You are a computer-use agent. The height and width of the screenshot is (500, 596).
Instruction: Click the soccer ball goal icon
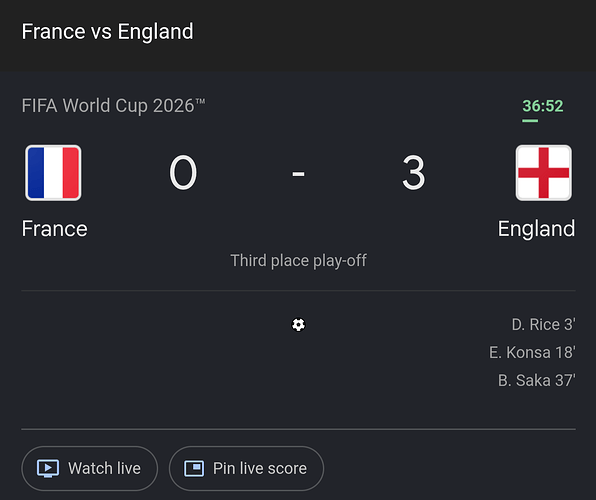(x=298, y=325)
